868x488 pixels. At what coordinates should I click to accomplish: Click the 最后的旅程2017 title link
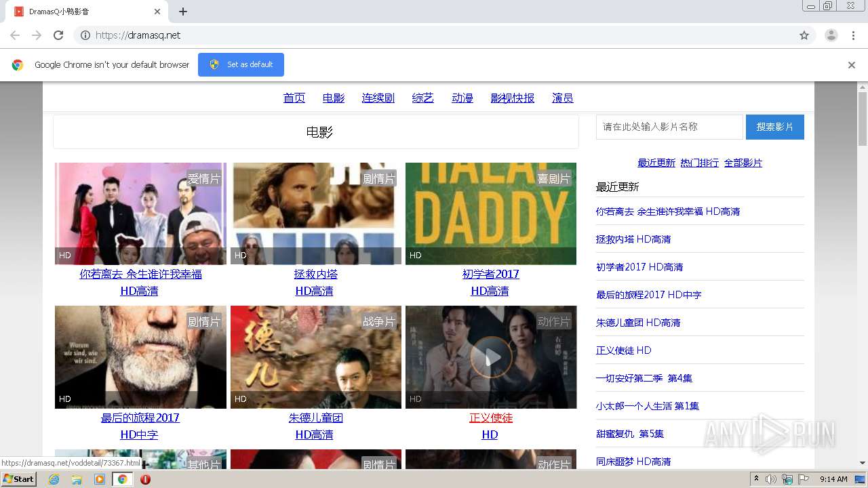(140, 418)
